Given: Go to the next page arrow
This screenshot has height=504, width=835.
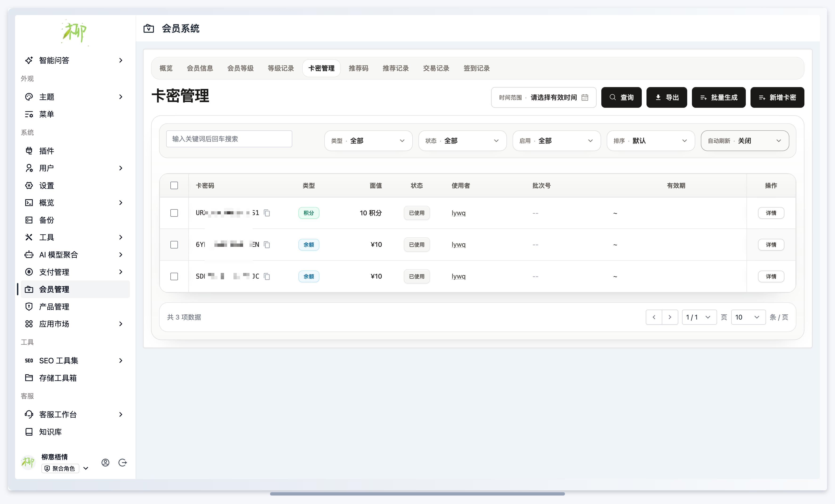Looking at the screenshot, I should click(670, 317).
